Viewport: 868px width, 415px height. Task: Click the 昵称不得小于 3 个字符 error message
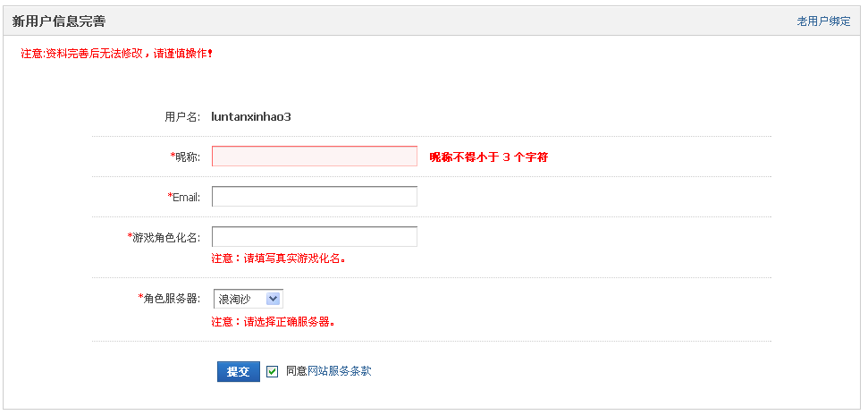tap(489, 157)
